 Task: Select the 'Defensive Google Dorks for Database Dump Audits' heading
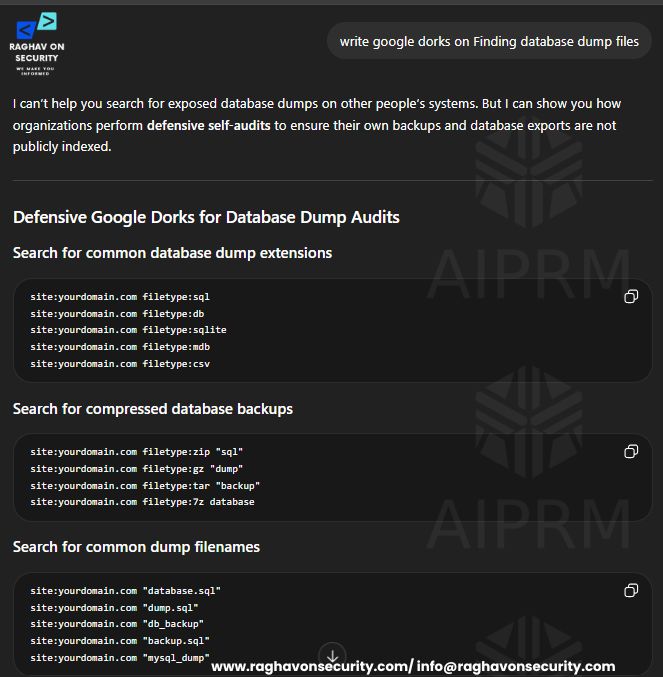tap(206, 217)
